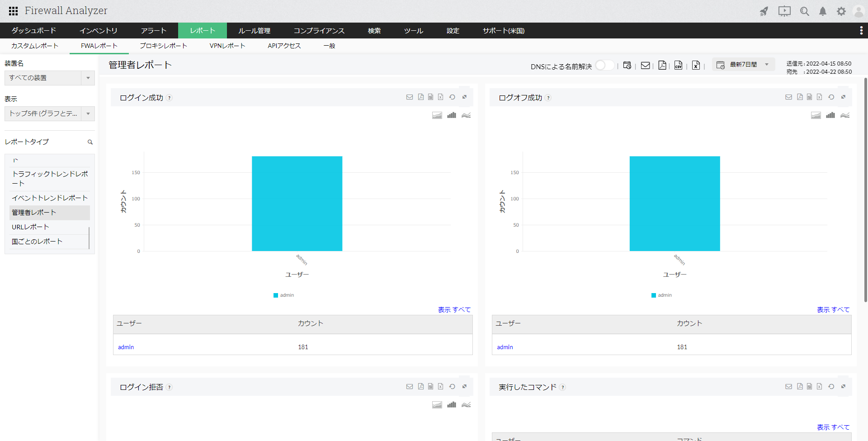868x441 pixels.
Task: Click the rocket quick-start icon
Action: tap(764, 11)
